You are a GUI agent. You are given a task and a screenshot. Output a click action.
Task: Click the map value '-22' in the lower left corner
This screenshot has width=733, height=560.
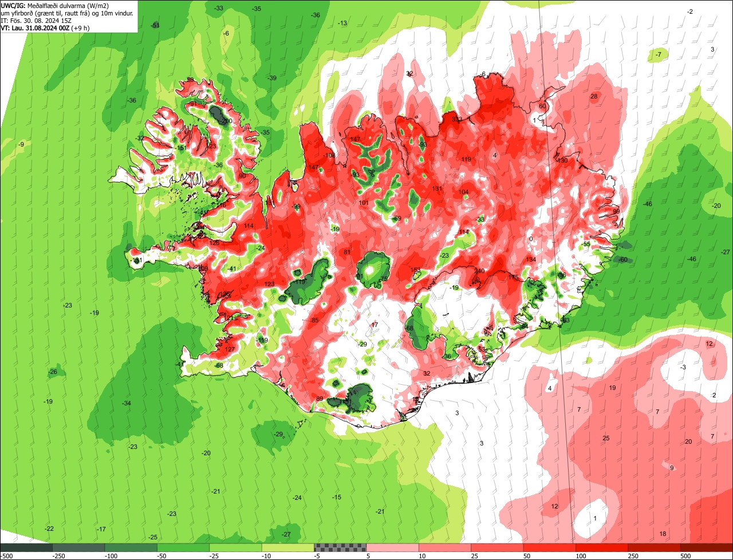(x=49, y=529)
